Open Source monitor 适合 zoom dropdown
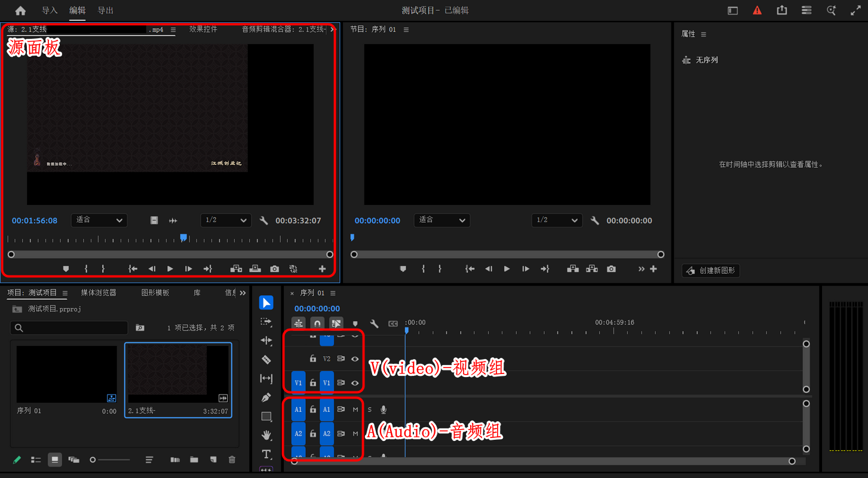 pos(99,220)
